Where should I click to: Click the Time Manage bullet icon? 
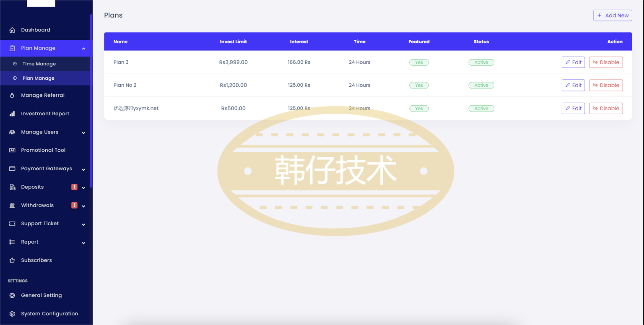[x=15, y=64]
